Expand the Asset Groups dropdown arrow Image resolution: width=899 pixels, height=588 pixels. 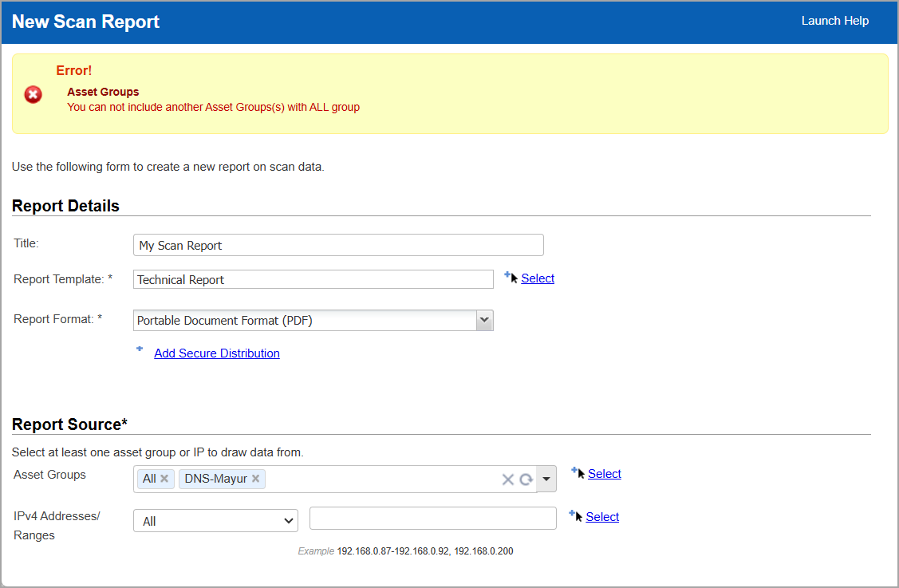pos(546,479)
